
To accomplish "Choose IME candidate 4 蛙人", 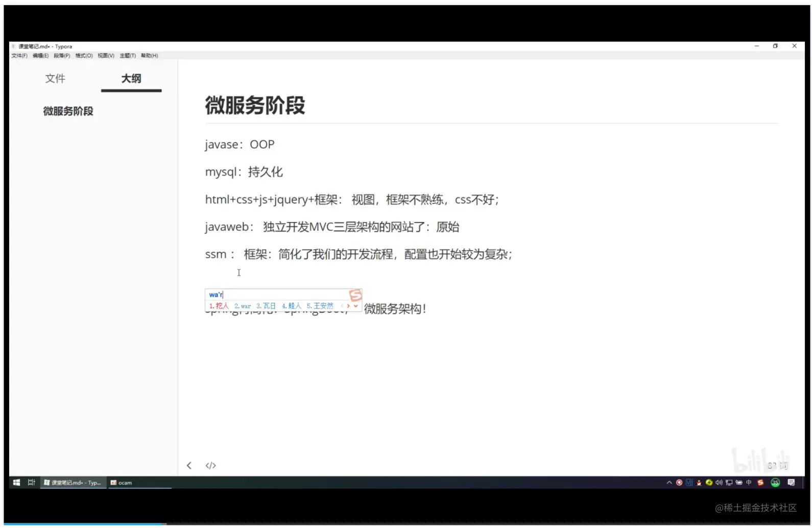I will (292, 306).
